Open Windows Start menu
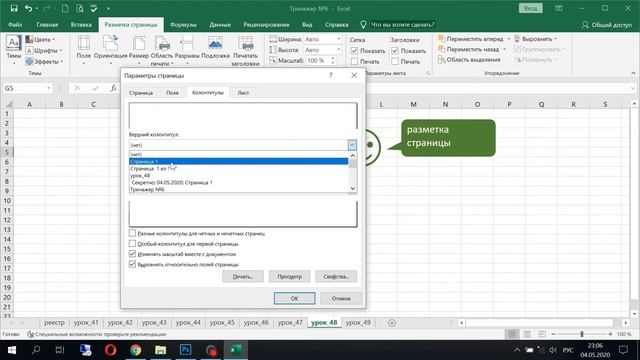Image resolution: width=640 pixels, height=360 pixels. [x=11, y=350]
